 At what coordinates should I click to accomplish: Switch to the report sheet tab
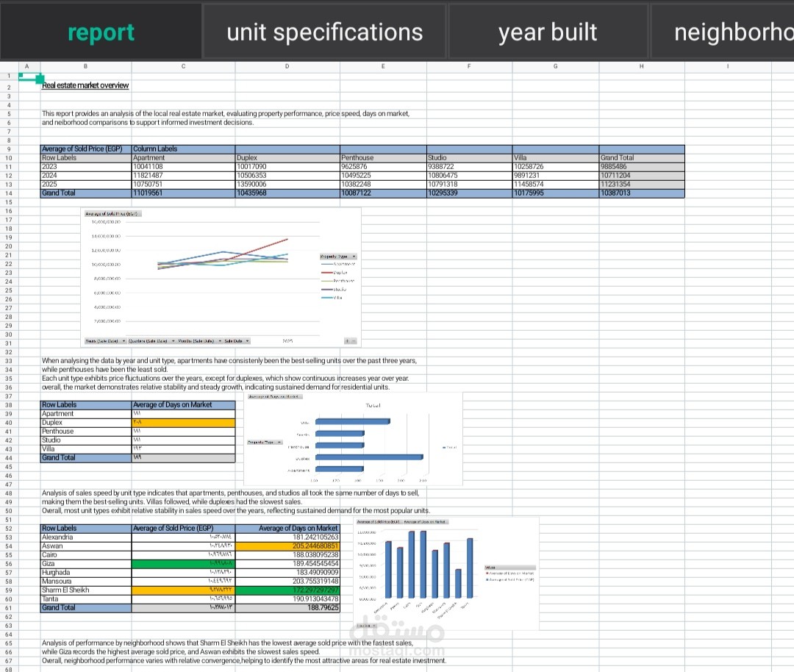101,32
